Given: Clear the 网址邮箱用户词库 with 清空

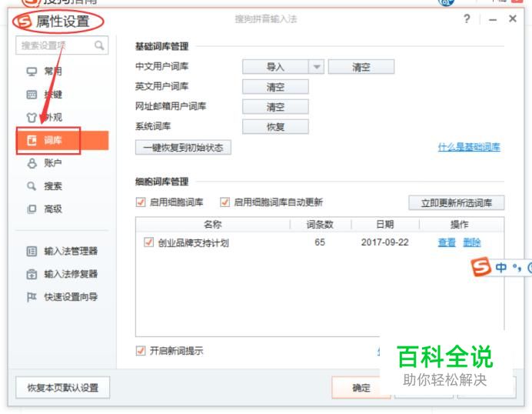Looking at the screenshot, I should coord(275,107).
